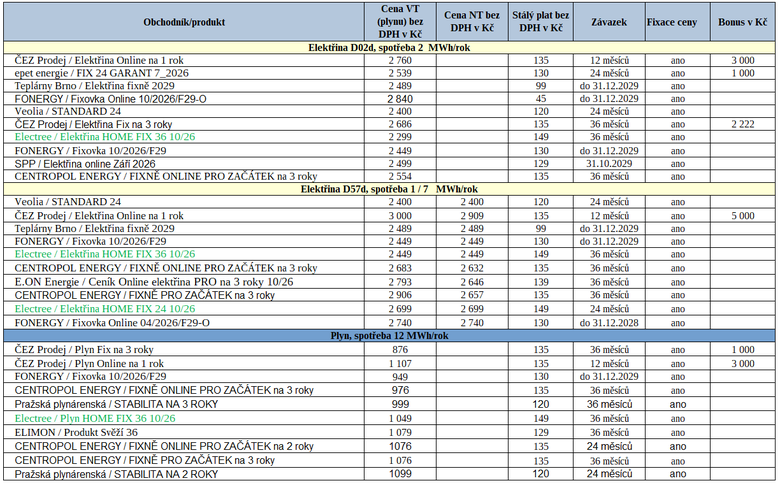Select the 'Bonus v Kč' column header
Screen dimensions: 780x483
coord(743,22)
